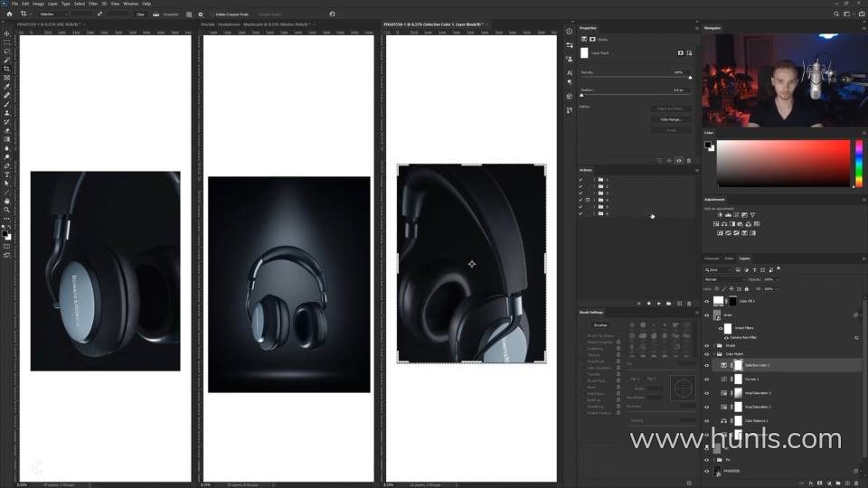Expand action set 1 folder
Image resolution: width=868 pixels, height=488 pixels.
pyautogui.click(x=594, y=179)
